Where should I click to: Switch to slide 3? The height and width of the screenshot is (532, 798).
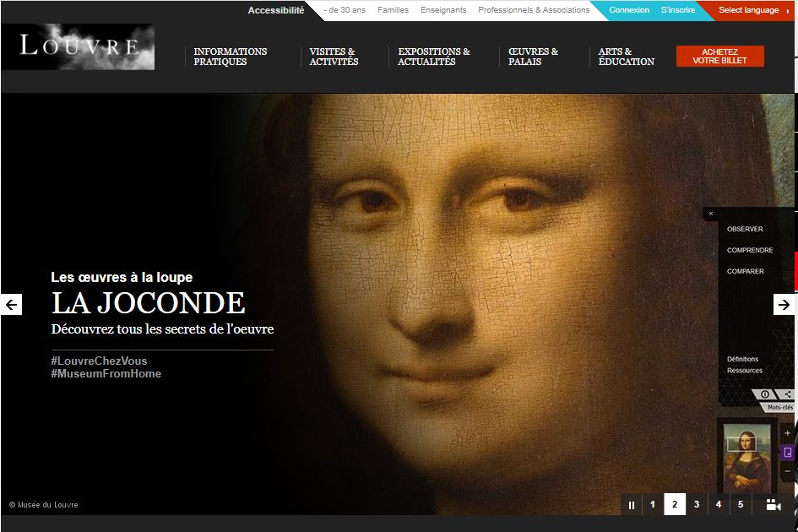coord(697,505)
